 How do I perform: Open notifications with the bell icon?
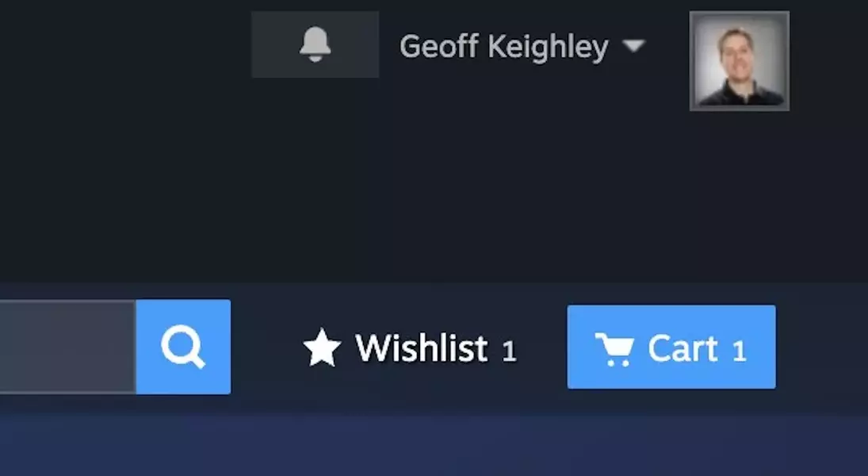point(315,44)
